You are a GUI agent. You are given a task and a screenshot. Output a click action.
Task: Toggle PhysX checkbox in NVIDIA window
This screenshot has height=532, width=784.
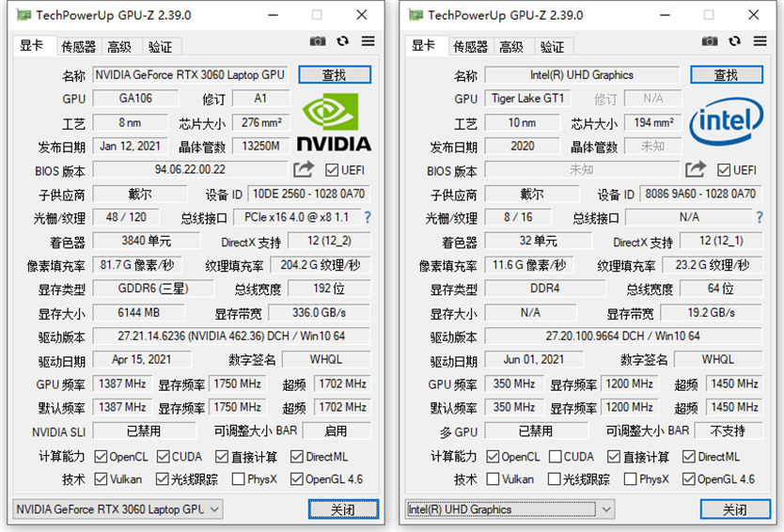point(239,479)
